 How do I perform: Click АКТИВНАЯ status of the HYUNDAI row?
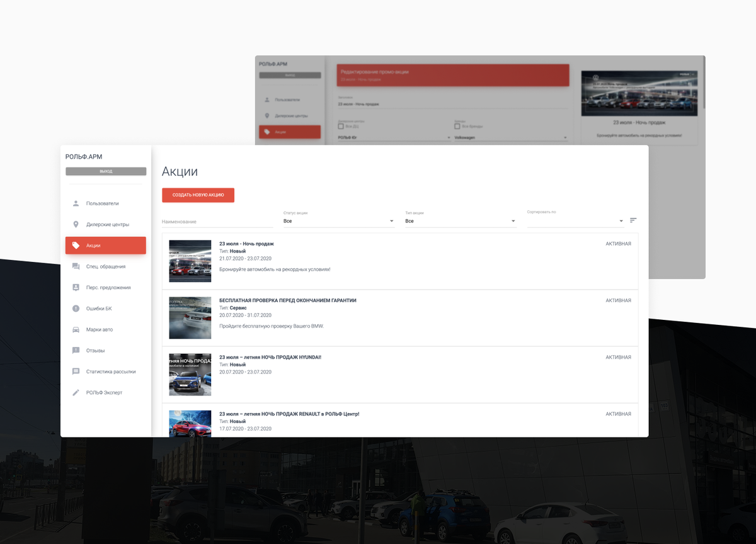point(618,357)
